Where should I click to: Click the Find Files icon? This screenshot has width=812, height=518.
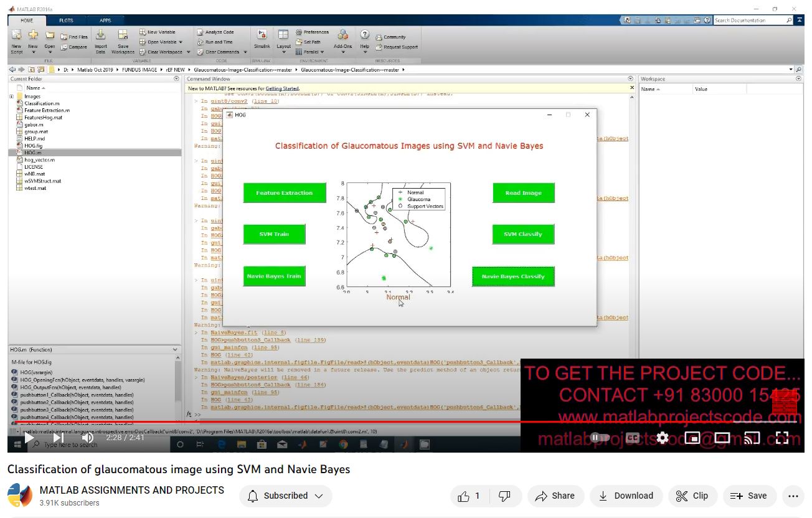[64, 37]
